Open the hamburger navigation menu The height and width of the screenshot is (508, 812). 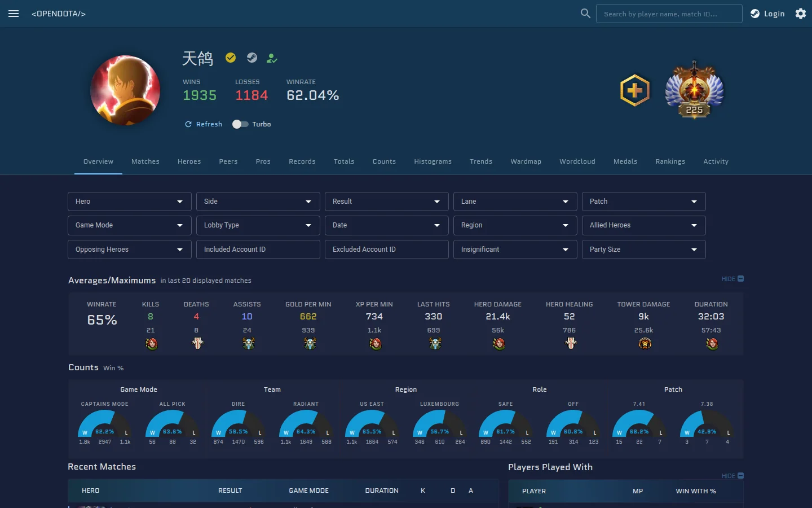point(14,14)
